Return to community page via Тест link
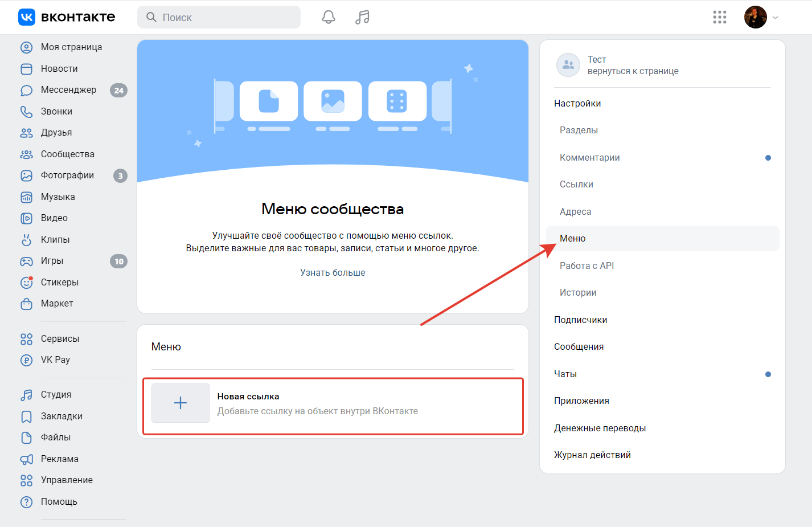Viewport: 812px width, 527px height. (x=633, y=71)
